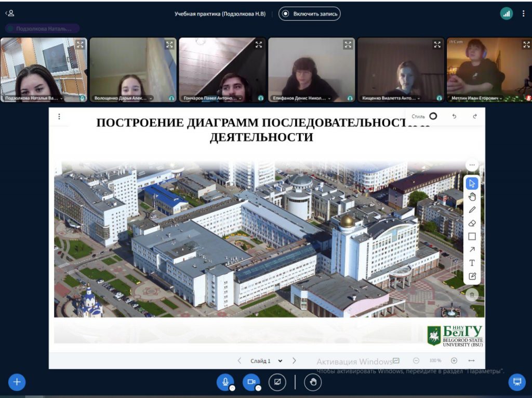Select the hand pan tool
Viewport: 532px width, 398px height.
coord(472,197)
